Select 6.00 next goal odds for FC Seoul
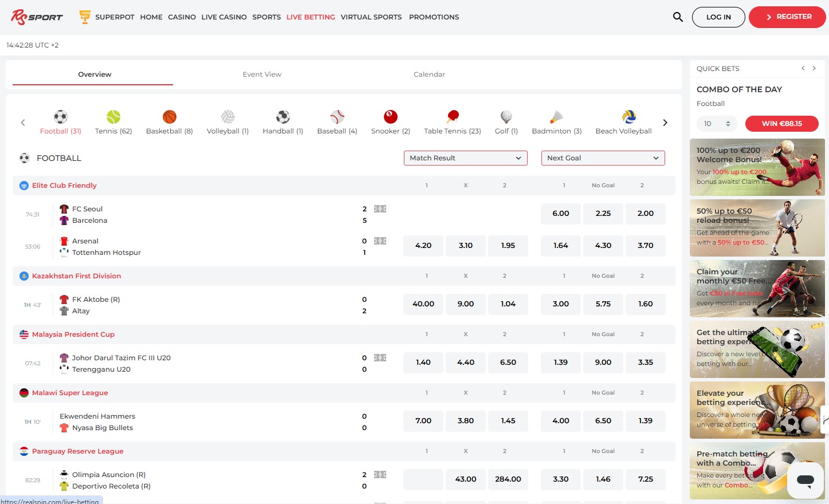The width and height of the screenshot is (829, 504). click(561, 214)
